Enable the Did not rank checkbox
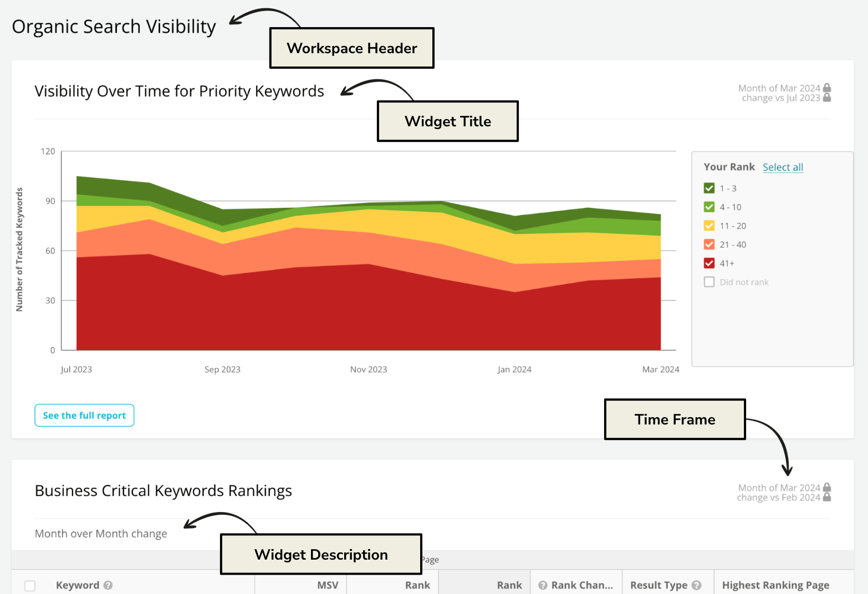The height and width of the screenshot is (594, 868). click(709, 282)
